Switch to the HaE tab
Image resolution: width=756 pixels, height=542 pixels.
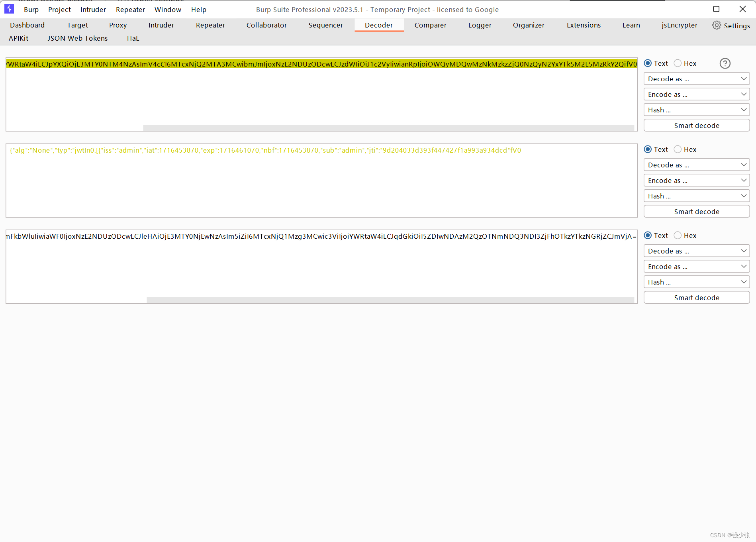[x=133, y=38]
